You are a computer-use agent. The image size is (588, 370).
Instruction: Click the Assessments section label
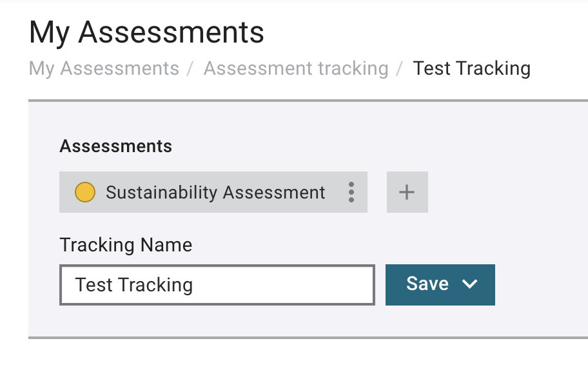(116, 146)
